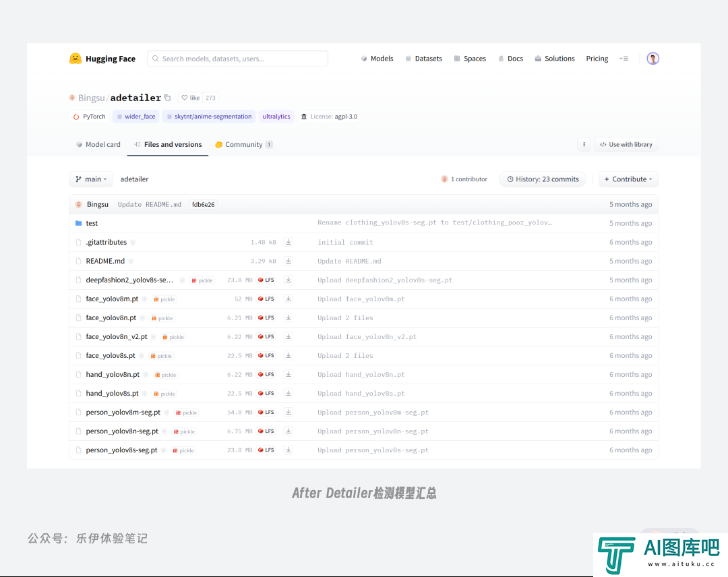This screenshot has width=728, height=577.
Task: Open the face_yolov8n_v2.pt file
Action: [117, 336]
